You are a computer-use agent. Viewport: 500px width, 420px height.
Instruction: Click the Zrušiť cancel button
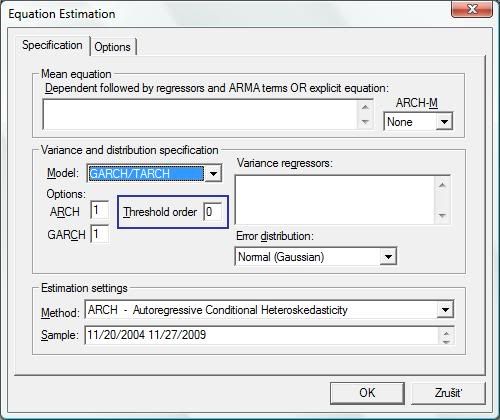pyautogui.click(x=448, y=393)
